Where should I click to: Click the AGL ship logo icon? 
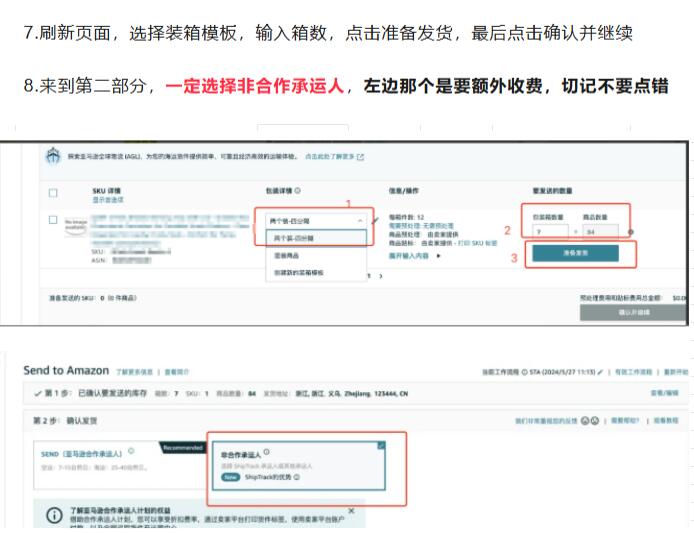(54, 156)
